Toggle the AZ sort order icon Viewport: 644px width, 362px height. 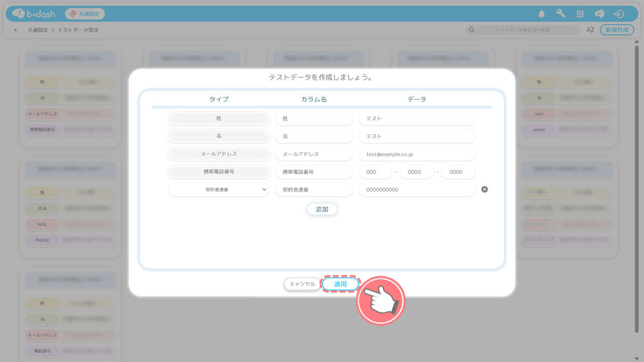(590, 30)
